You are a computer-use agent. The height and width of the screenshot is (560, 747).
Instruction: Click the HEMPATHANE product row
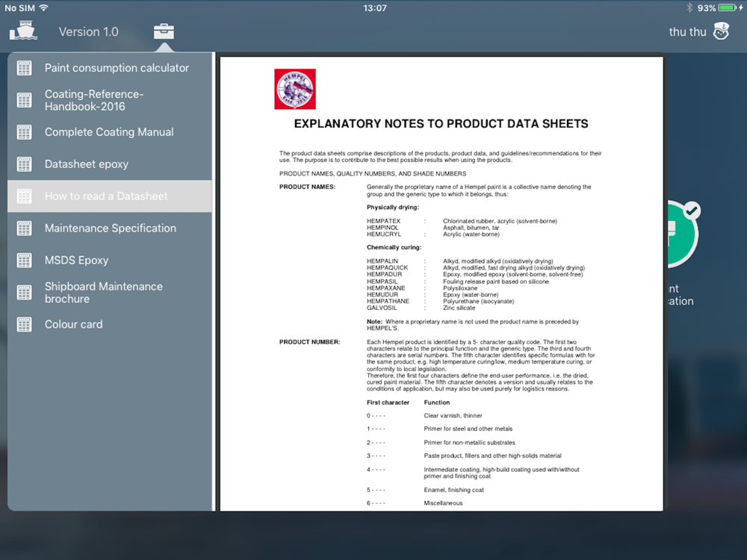click(x=441, y=302)
